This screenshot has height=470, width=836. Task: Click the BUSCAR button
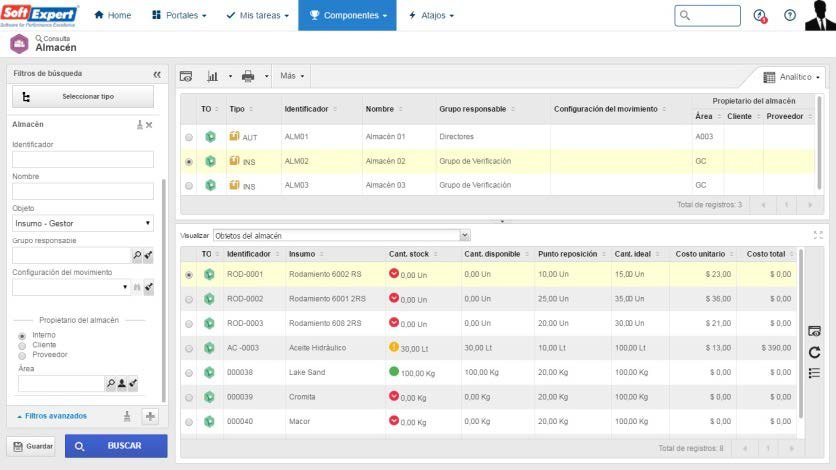tap(116, 446)
